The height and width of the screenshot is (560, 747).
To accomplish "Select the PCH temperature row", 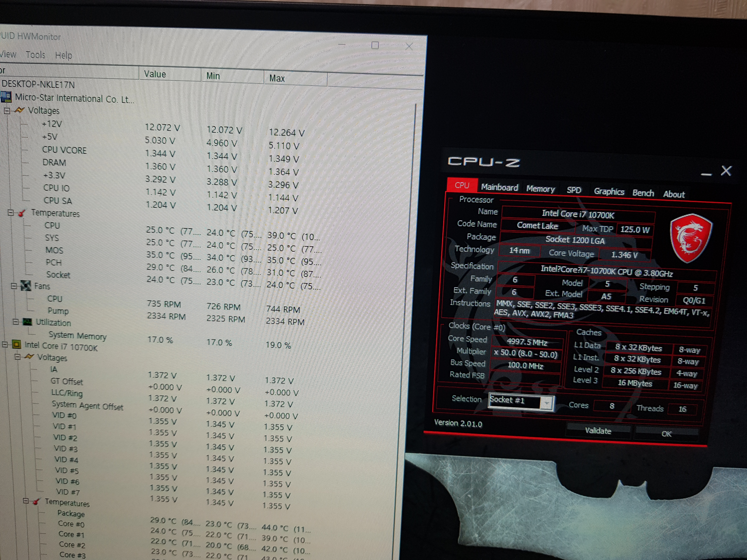I will pyautogui.click(x=54, y=263).
